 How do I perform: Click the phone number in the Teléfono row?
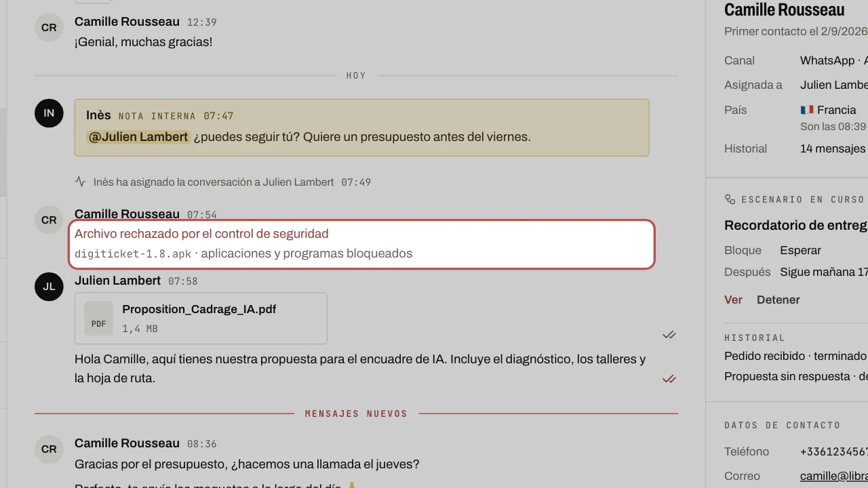pyautogui.click(x=834, y=451)
